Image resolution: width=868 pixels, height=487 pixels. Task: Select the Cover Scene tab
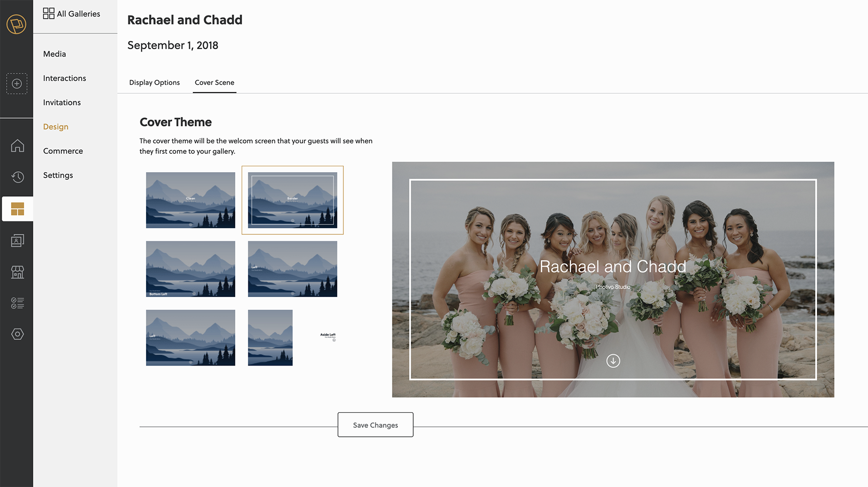point(215,82)
